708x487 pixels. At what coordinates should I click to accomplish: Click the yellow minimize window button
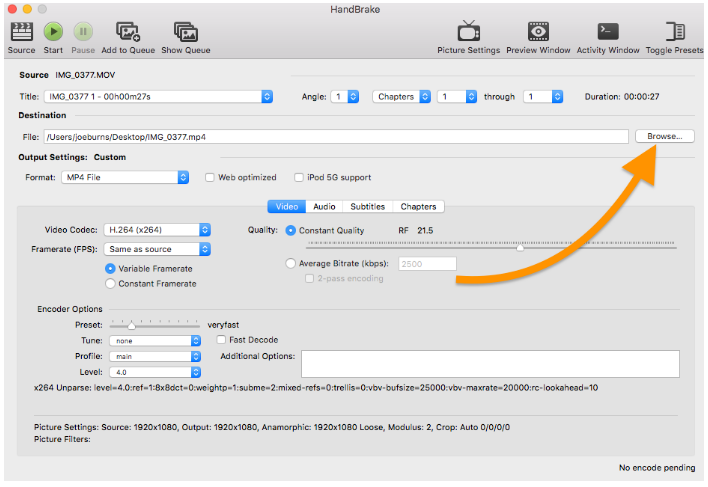tap(27, 9)
